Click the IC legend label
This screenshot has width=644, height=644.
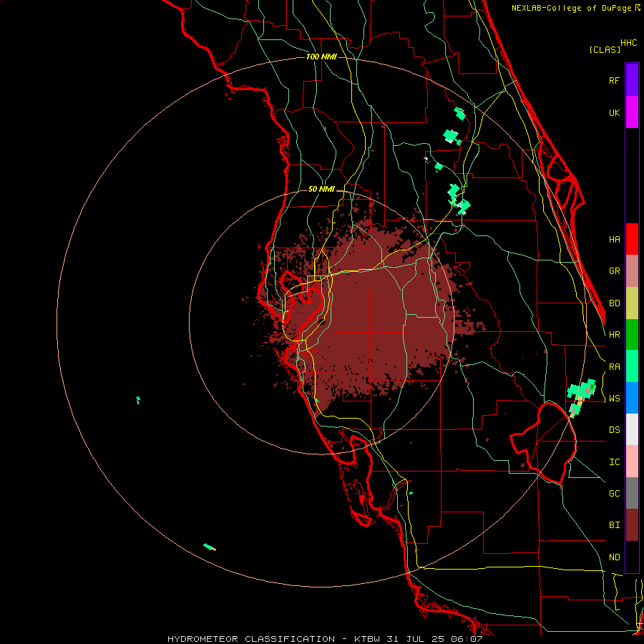[614, 462]
